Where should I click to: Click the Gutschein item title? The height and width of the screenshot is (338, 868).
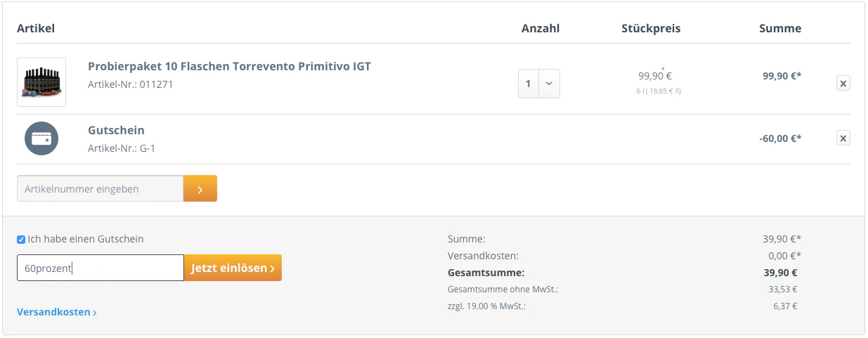[116, 130]
